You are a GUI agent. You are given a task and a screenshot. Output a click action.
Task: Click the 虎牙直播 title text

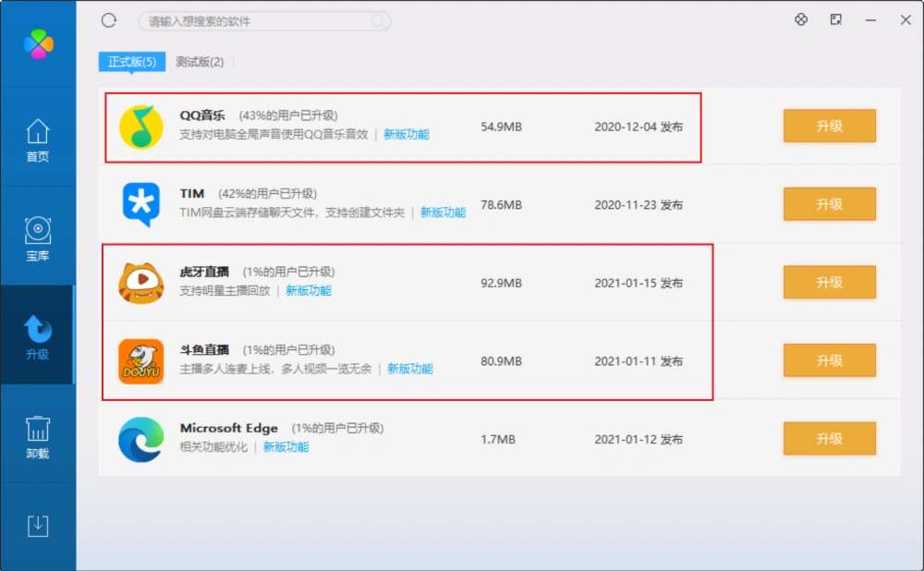(204, 272)
